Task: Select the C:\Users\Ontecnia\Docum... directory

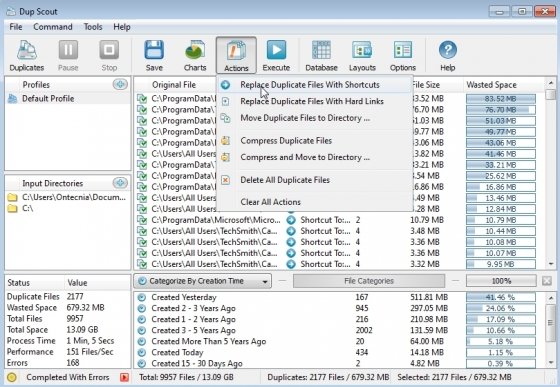Action: click(68, 197)
